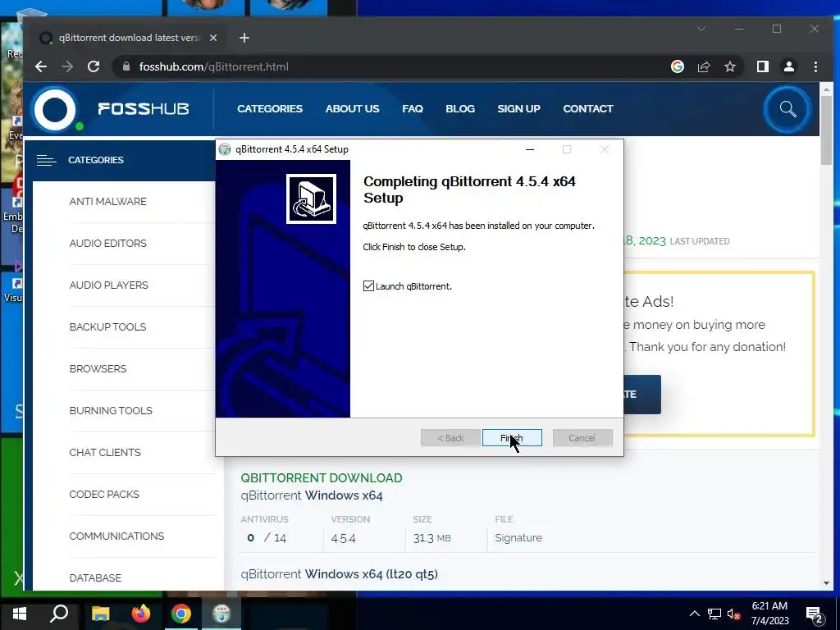
Task: Open DATABASE category
Action: [x=95, y=577]
